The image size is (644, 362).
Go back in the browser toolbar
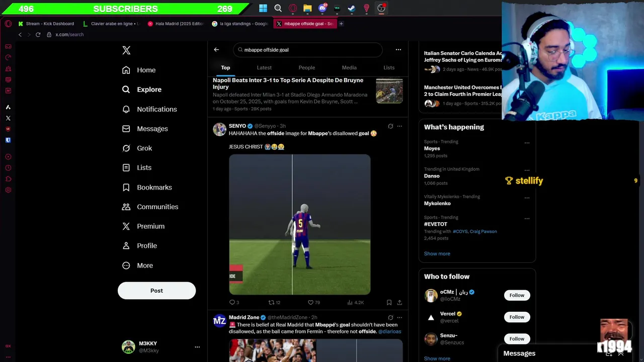click(20, 35)
